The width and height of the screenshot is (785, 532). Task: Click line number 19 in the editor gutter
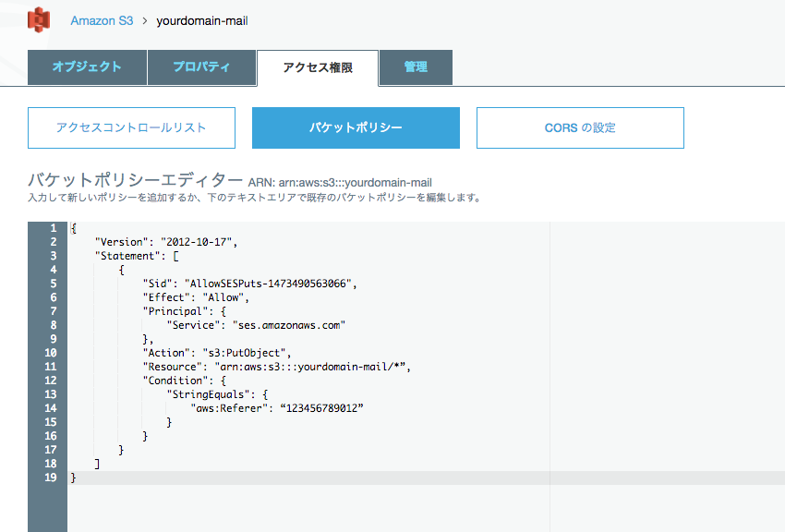pyautogui.click(x=51, y=478)
